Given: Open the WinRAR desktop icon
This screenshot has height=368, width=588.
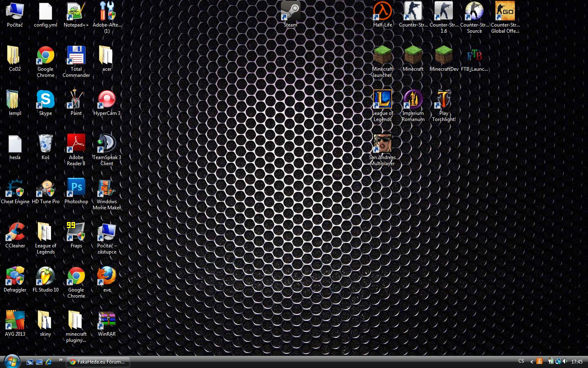Looking at the screenshot, I should 107,323.
